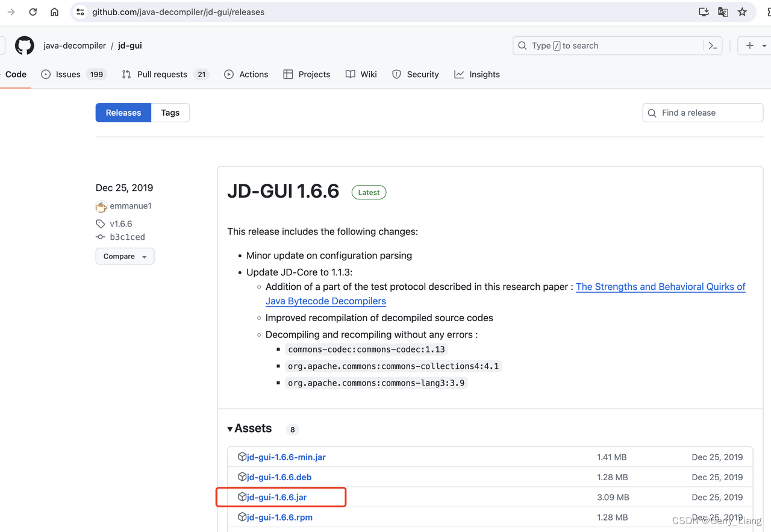Download jd-gui-1.6.6.jar

click(277, 497)
